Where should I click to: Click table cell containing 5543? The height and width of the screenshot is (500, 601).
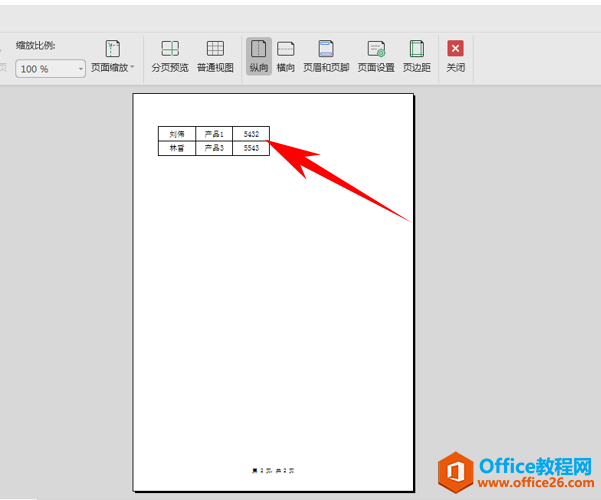[x=251, y=148]
